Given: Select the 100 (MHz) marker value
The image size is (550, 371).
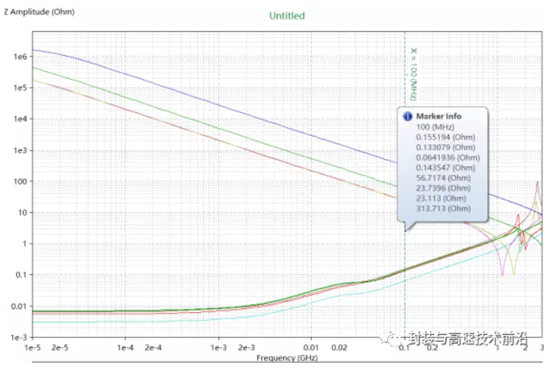Looking at the screenshot, I should tap(435, 127).
